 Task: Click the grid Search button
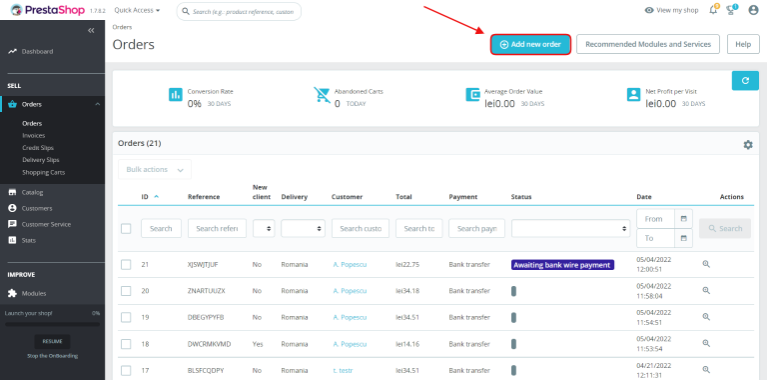[725, 228]
